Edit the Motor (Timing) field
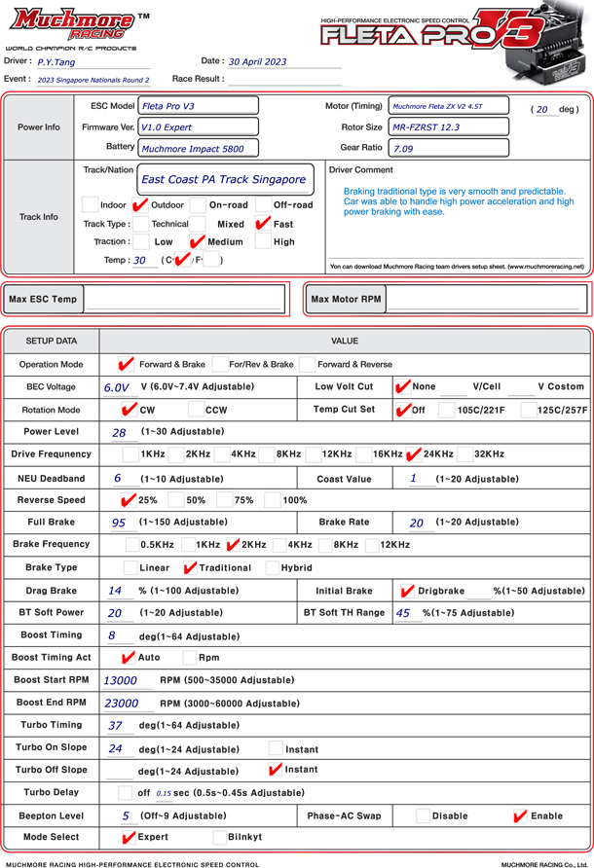 coord(448,106)
